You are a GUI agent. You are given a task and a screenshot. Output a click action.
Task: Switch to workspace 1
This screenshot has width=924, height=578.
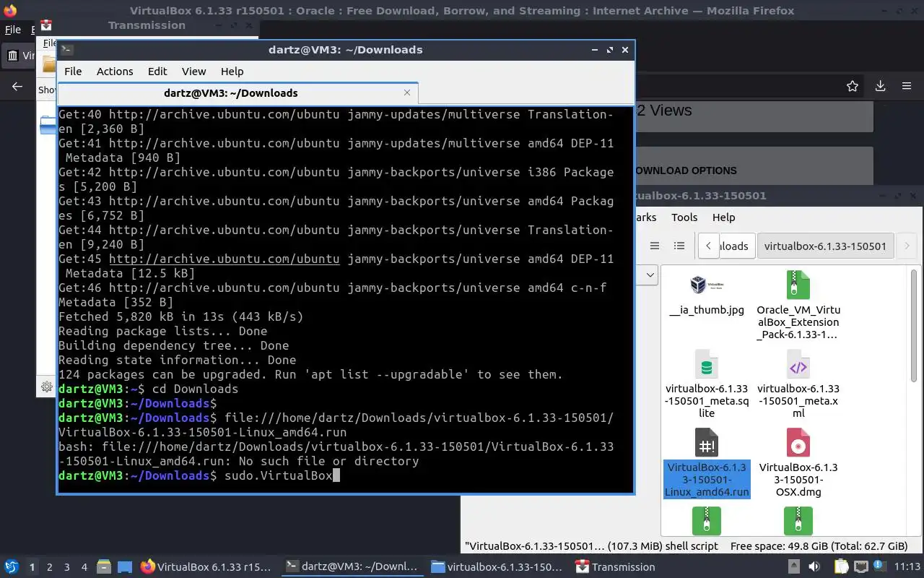click(x=32, y=567)
